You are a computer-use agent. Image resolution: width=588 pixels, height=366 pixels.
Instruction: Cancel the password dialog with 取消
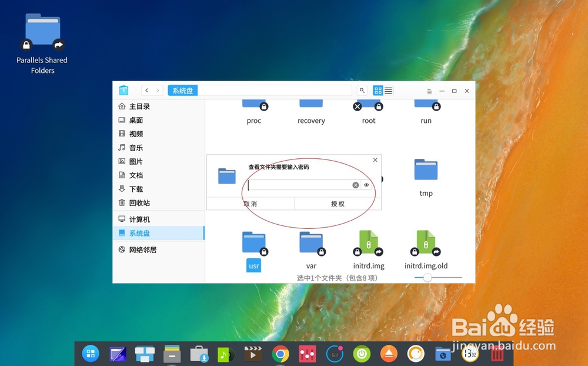(x=250, y=204)
